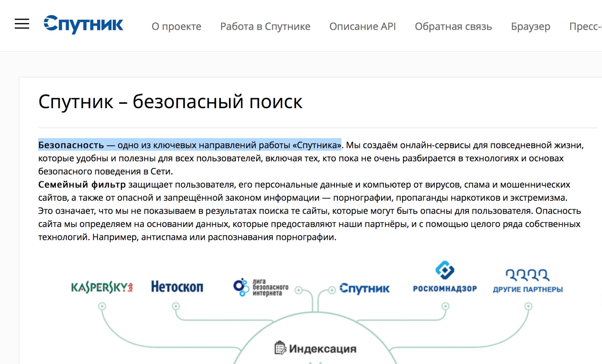Open the hamburger menu icon
602x364 pixels.
22,24
